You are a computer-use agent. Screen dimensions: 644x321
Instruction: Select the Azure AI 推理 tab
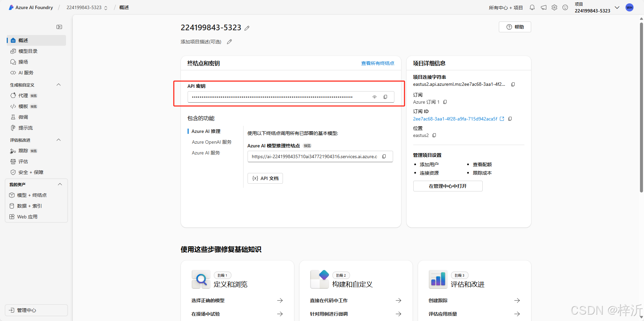coord(206,131)
